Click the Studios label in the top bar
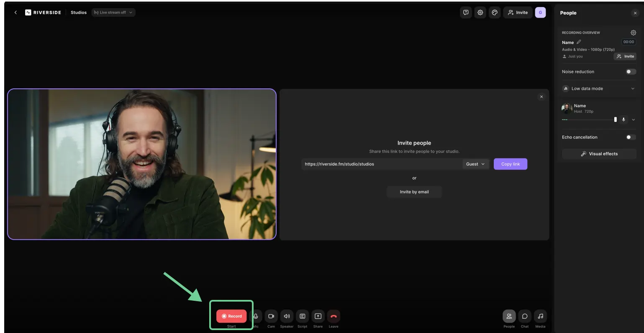Viewport: 644px width, 333px height. [x=78, y=12]
